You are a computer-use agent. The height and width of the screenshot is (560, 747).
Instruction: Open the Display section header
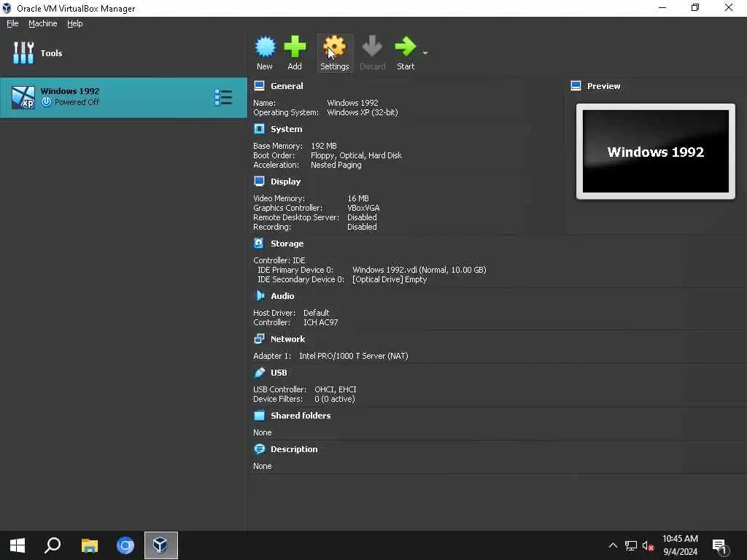point(285,182)
